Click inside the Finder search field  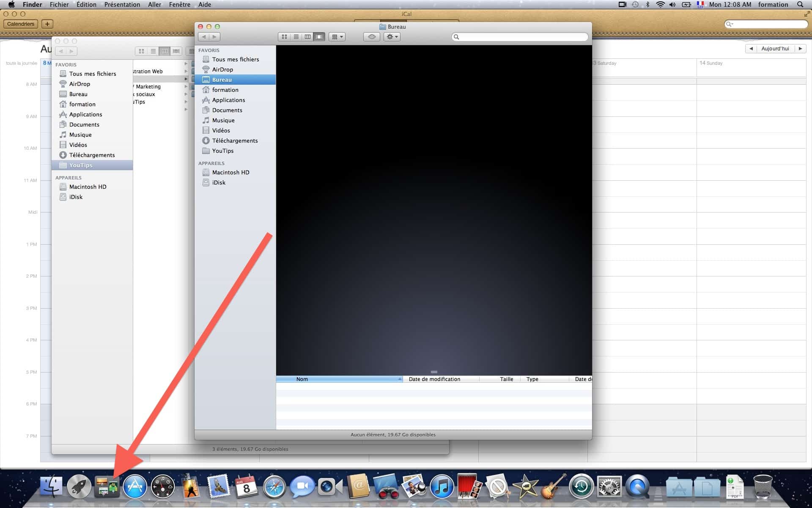click(x=520, y=37)
